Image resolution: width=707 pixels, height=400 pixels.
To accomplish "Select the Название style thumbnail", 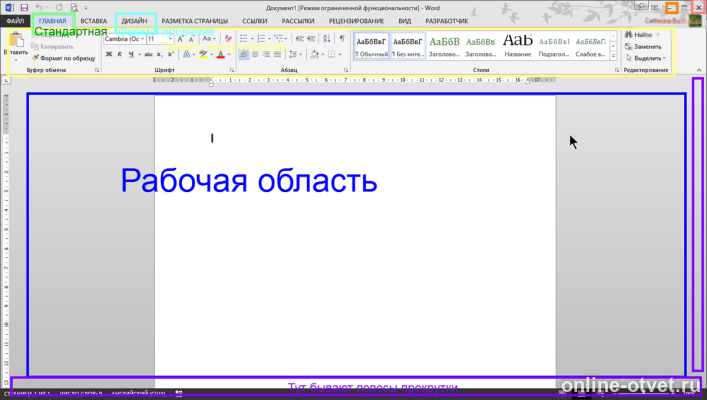I will 518,46.
